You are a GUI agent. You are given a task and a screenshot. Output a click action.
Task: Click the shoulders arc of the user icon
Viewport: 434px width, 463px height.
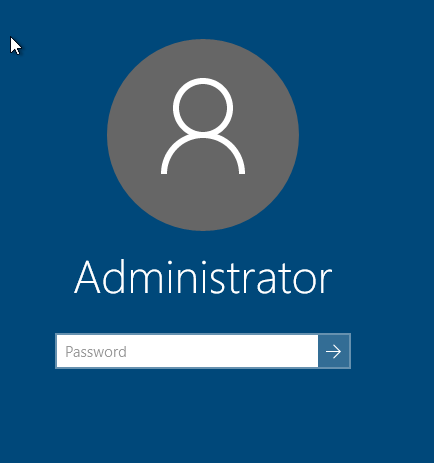[203, 153]
